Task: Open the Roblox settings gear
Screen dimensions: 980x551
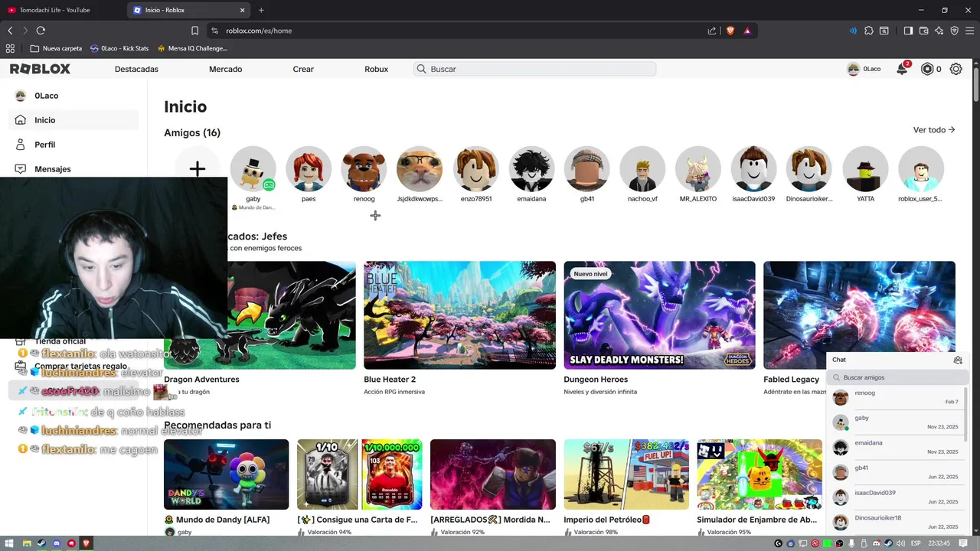Action: pyautogui.click(x=955, y=69)
